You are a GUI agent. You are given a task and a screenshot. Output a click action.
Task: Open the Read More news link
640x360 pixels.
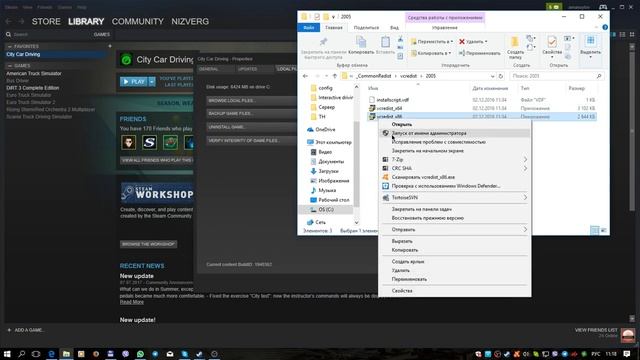coord(131,302)
